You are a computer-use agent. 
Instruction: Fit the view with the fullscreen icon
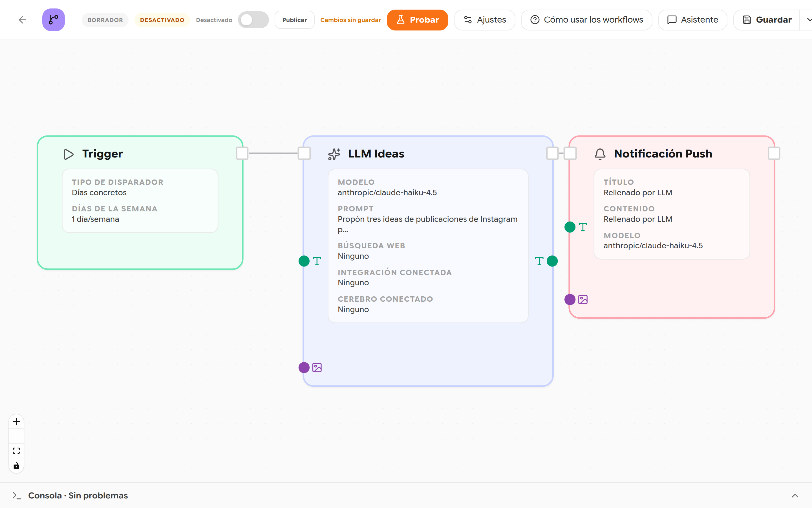[16, 451]
